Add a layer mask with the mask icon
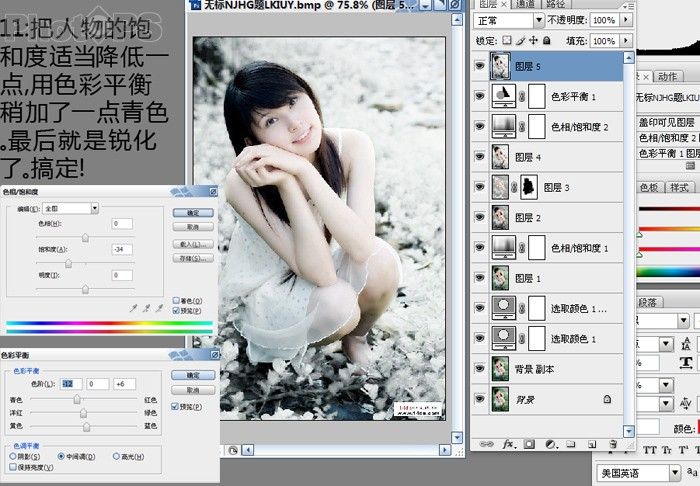Image resolution: width=700 pixels, height=486 pixels. click(529, 444)
